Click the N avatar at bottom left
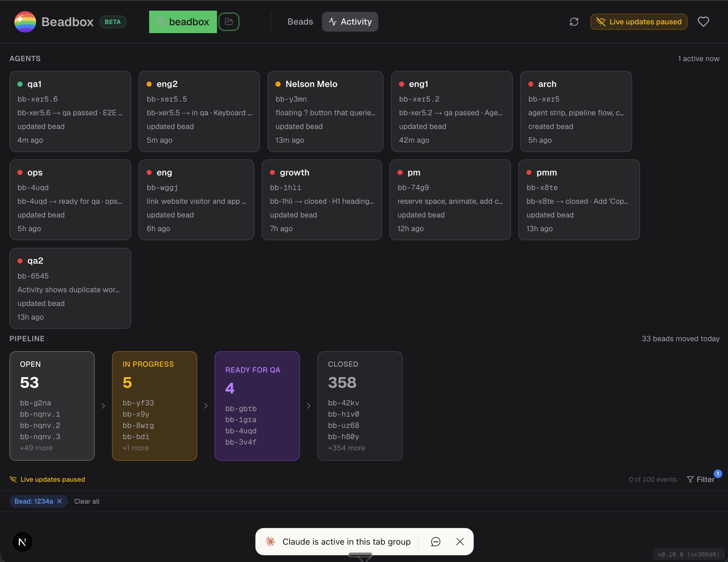The image size is (728, 562). tap(22, 542)
